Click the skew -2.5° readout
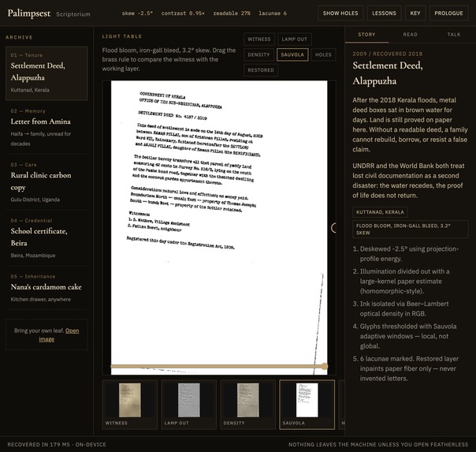476x452 pixels. click(x=137, y=13)
